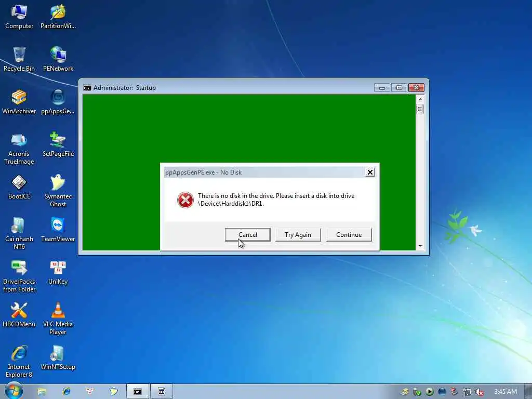Screen dimensions: 532x399
Task: Open the PartitionWizard desktop shortcut
Action: pyautogui.click(x=58, y=17)
